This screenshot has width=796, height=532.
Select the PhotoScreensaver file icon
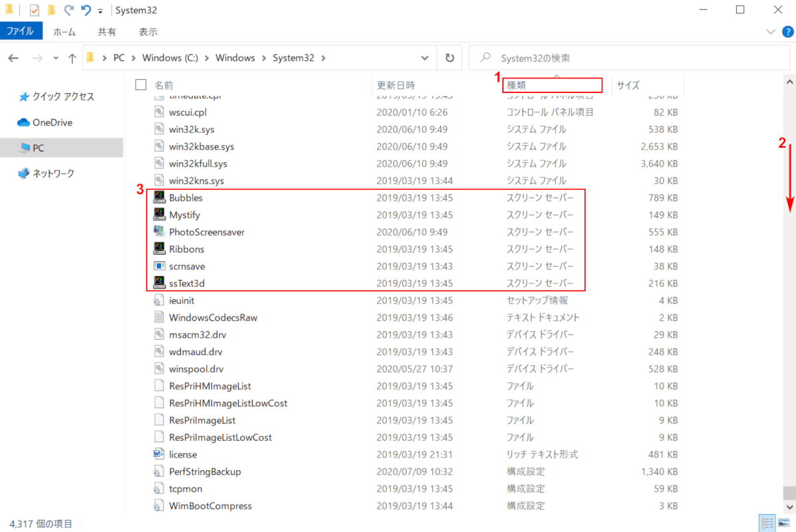(x=159, y=232)
